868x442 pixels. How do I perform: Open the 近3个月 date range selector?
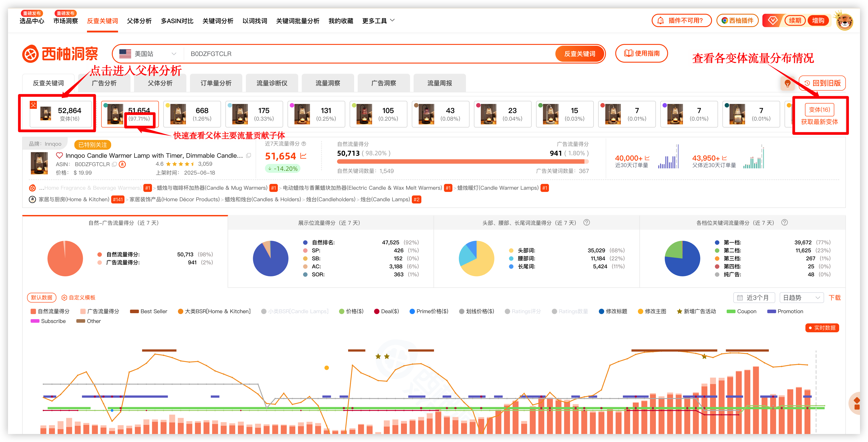(754, 298)
